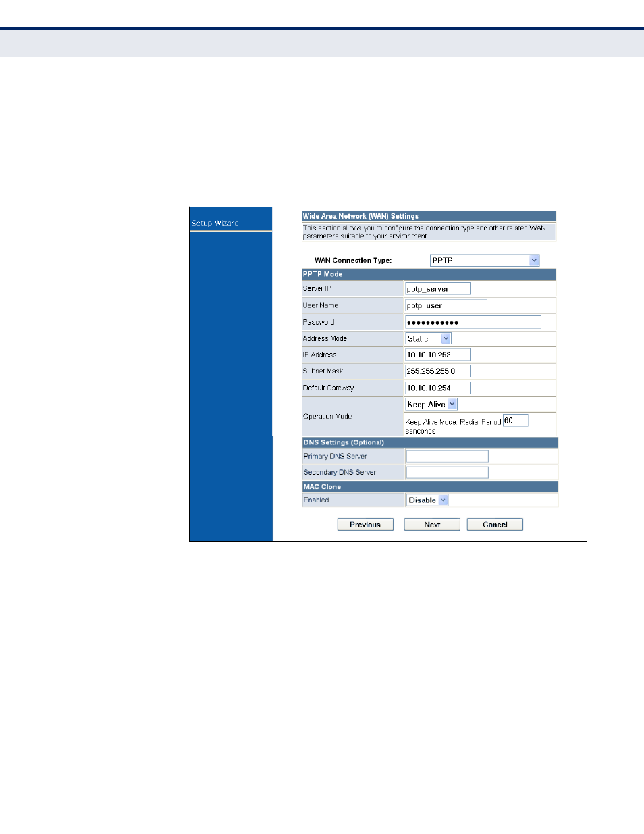Click the Previous button
The height and width of the screenshot is (834, 644).
[x=365, y=525]
